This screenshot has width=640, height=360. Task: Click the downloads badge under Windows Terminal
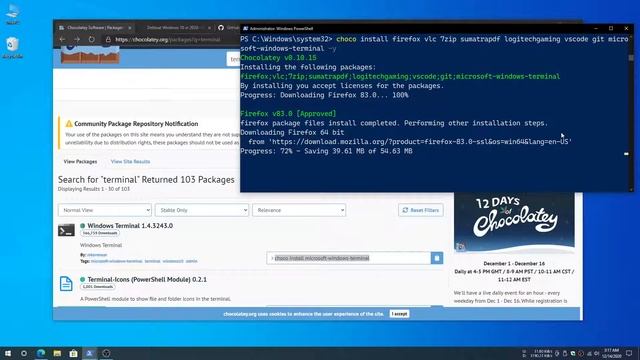coord(100,233)
